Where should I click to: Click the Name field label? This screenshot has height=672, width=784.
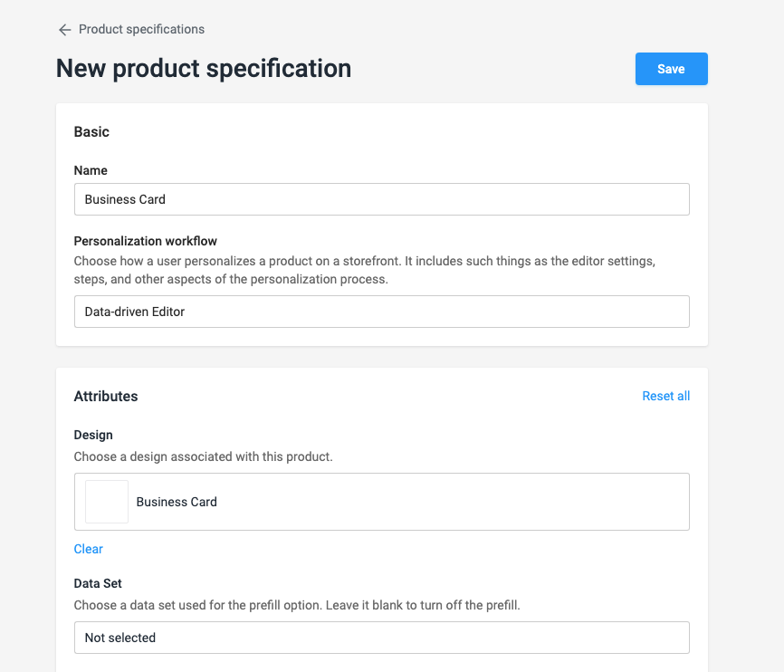click(91, 170)
